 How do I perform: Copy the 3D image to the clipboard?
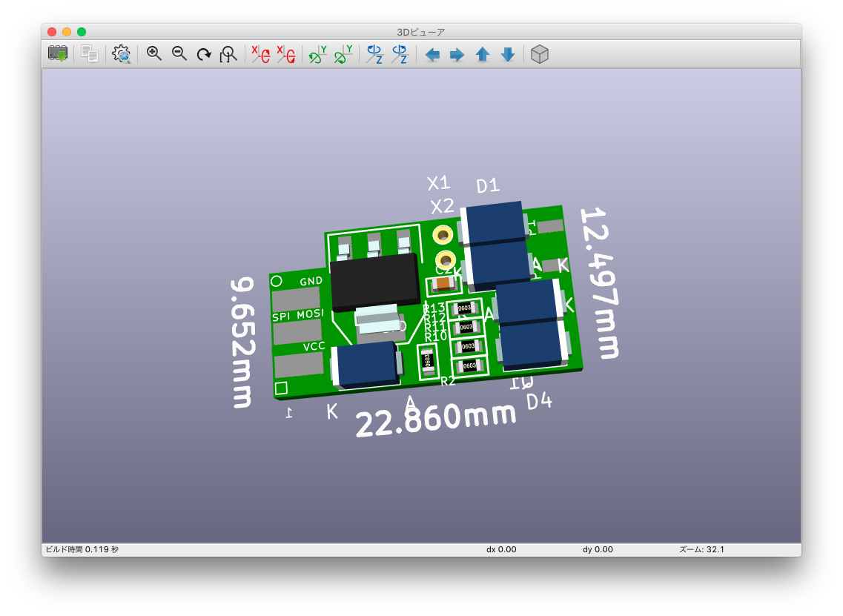pyautogui.click(x=89, y=54)
